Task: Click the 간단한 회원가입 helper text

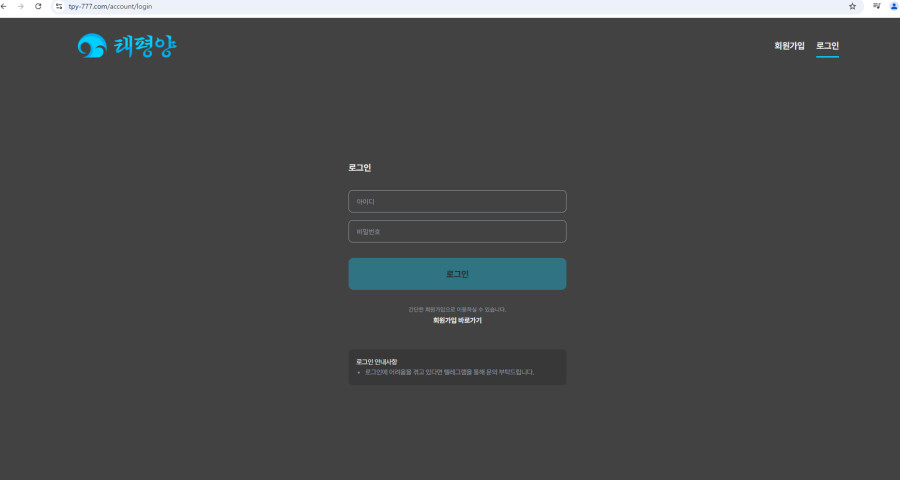Action: 457,310
